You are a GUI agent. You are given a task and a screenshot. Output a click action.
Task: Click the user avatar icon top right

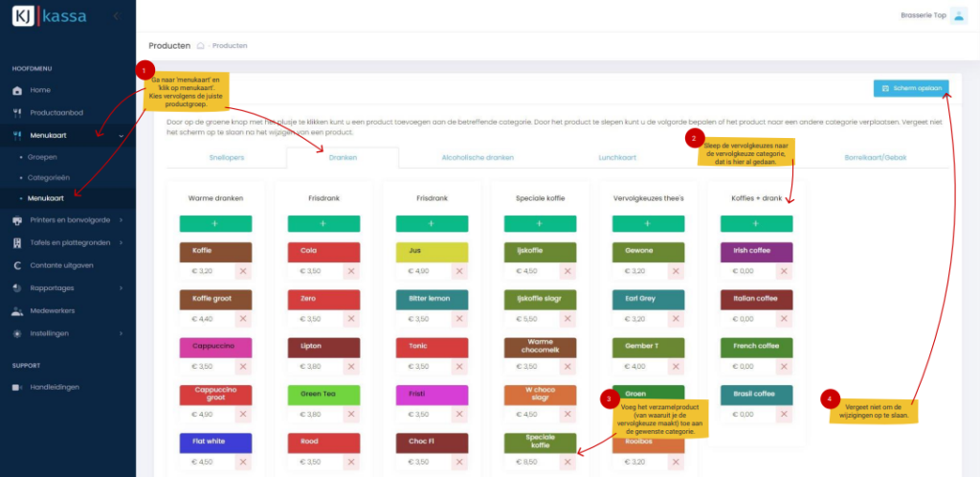point(958,15)
